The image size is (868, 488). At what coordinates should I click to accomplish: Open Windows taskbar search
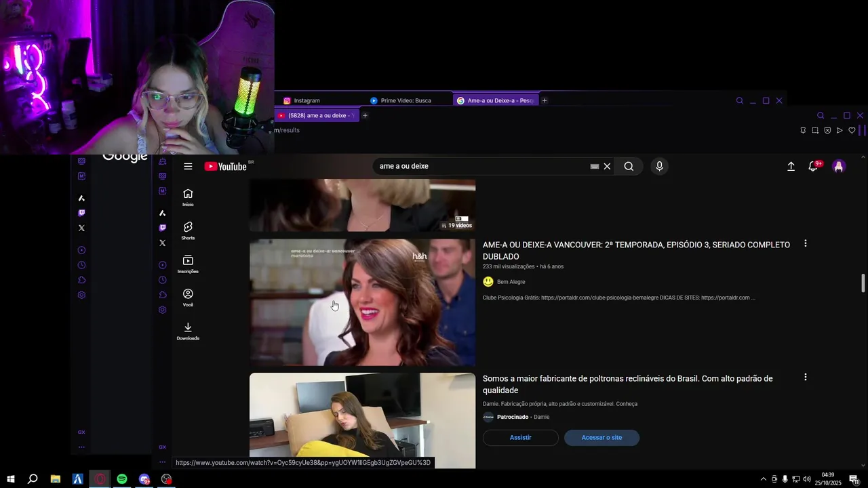pos(33,479)
